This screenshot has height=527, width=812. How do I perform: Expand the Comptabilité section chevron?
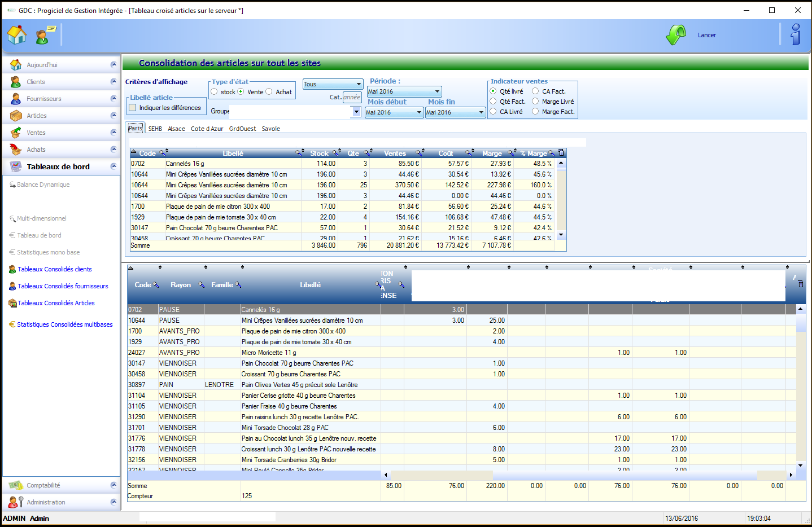pyautogui.click(x=113, y=485)
